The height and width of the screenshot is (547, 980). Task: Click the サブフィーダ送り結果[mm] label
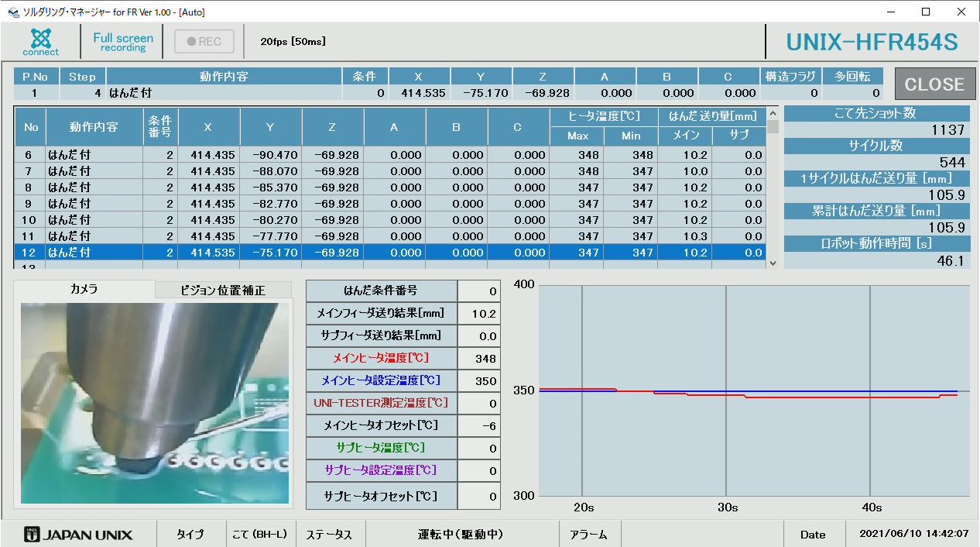(381, 335)
